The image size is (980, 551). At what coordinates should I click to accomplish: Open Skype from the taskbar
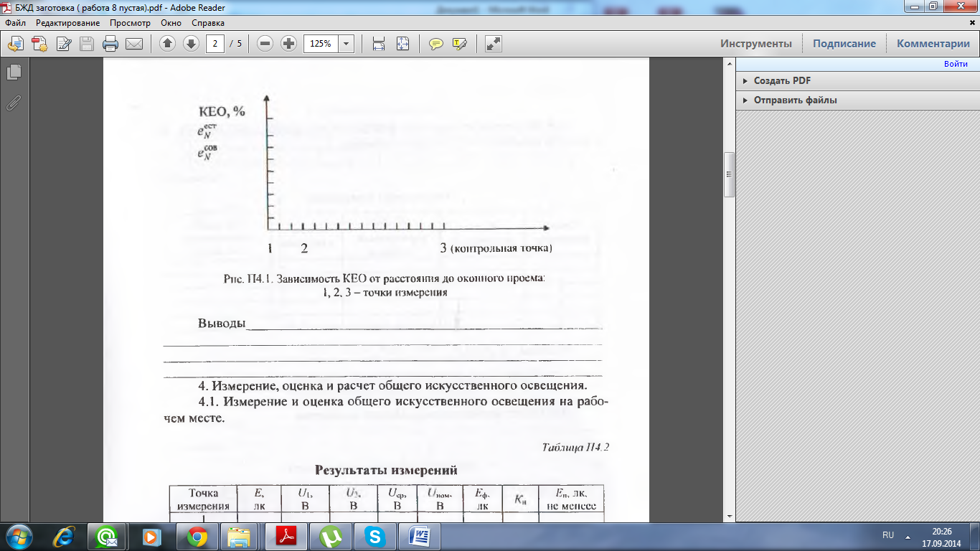pos(374,537)
